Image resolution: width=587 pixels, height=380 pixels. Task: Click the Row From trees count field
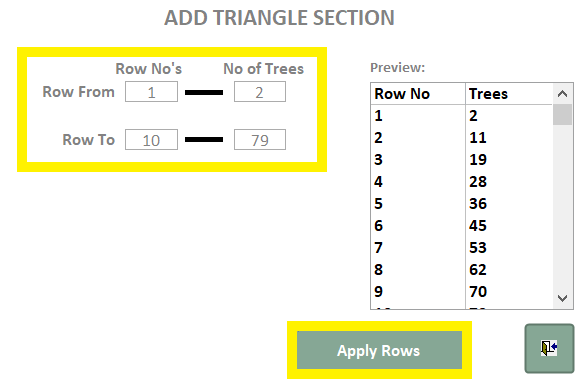[260, 92]
